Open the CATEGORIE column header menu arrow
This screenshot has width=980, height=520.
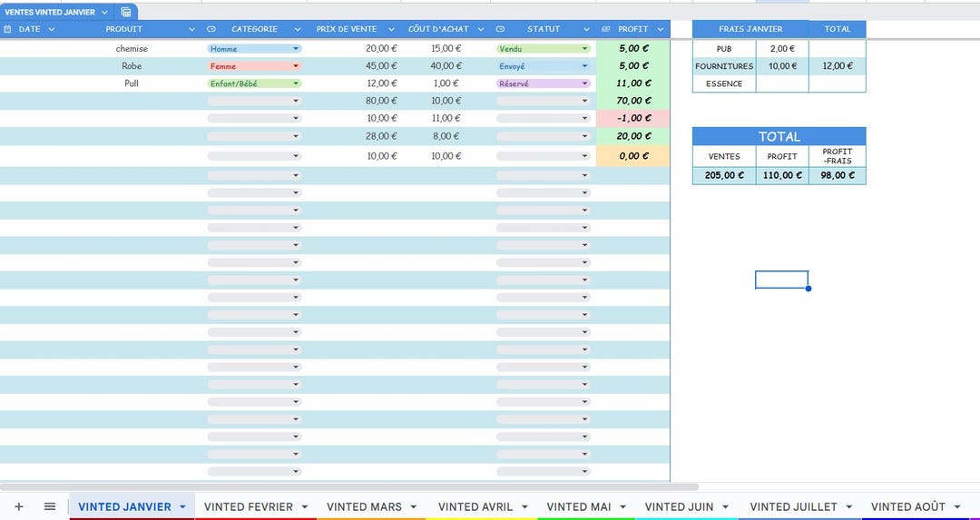tap(298, 29)
